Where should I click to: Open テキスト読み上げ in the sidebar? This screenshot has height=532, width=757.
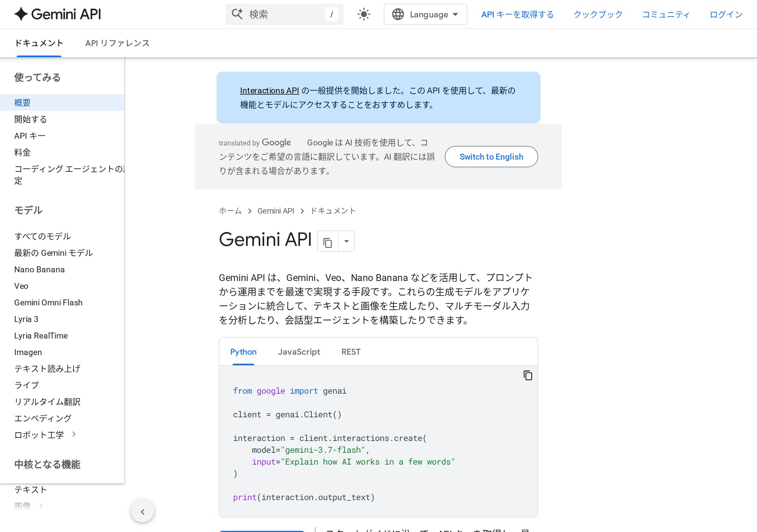pyautogui.click(x=47, y=368)
